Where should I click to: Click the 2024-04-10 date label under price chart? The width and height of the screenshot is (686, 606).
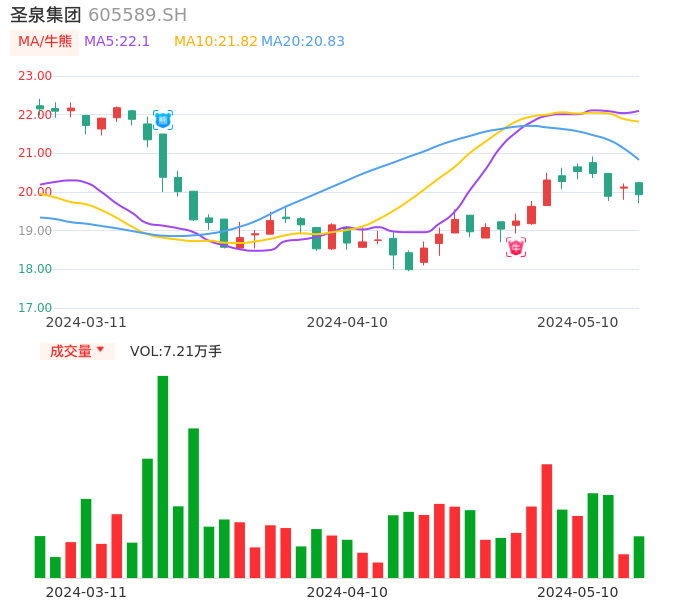click(347, 322)
